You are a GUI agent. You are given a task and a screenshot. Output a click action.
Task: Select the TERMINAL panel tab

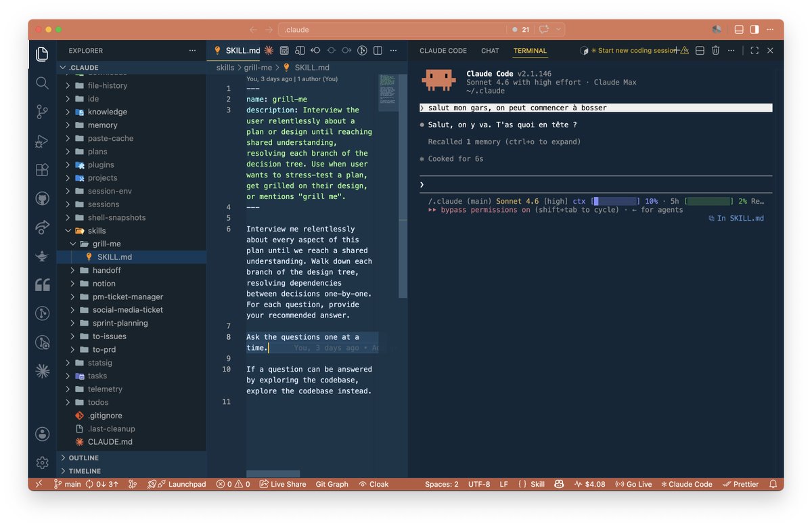pos(530,51)
